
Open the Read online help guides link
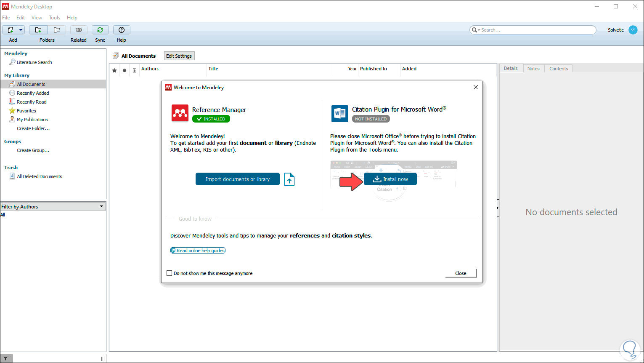(198, 251)
